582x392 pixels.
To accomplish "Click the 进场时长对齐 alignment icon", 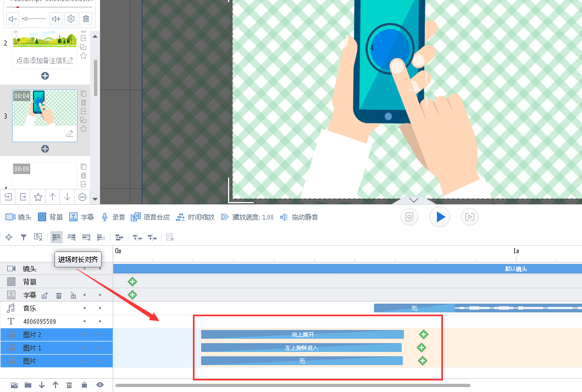I will click(56, 237).
